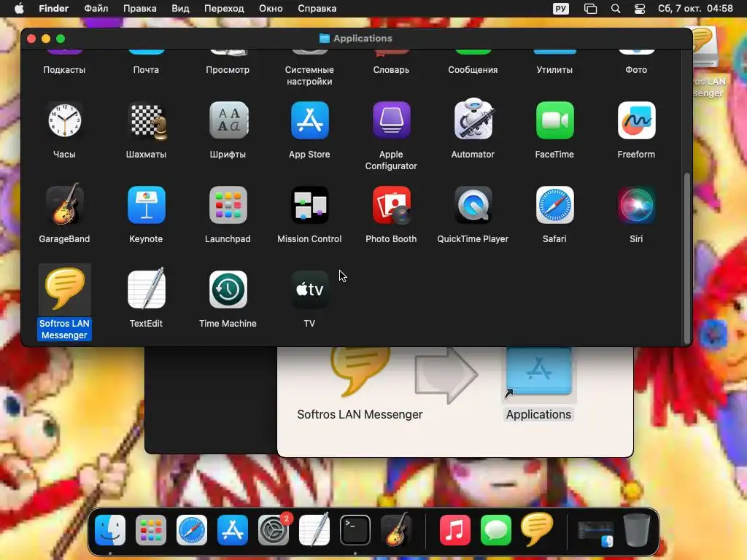Open Stage Manager icon in menu bar
Viewport: 747px width, 560px height.
point(590,9)
